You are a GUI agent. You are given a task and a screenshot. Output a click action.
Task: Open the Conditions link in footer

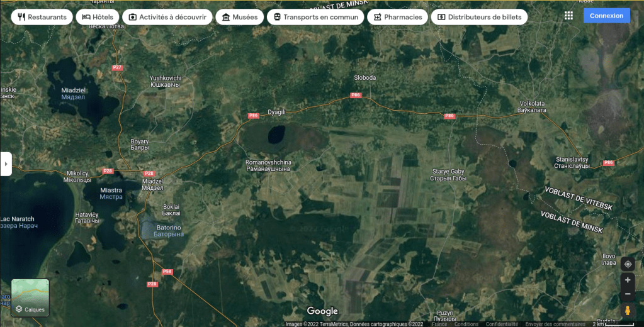[x=466, y=324]
